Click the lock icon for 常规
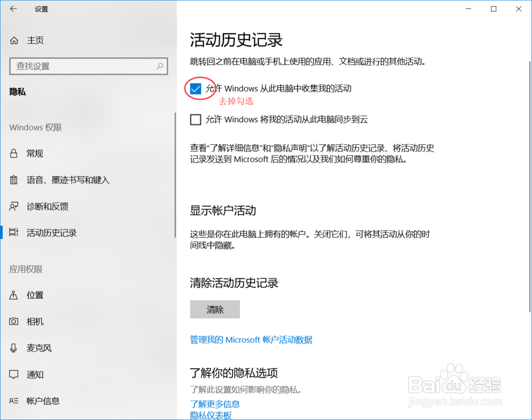Image resolution: width=532 pixels, height=420 pixels. click(14, 153)
